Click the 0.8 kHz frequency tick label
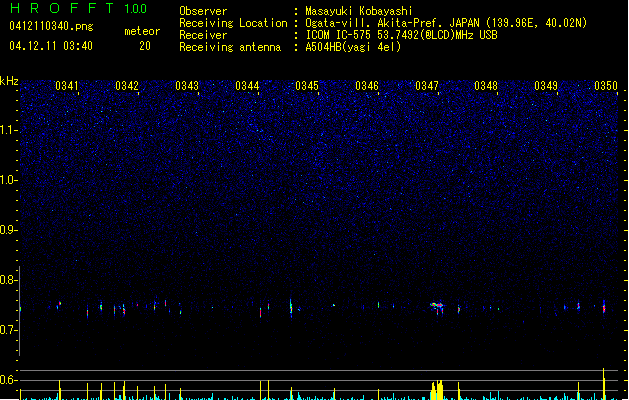 (x=8, y=280)
